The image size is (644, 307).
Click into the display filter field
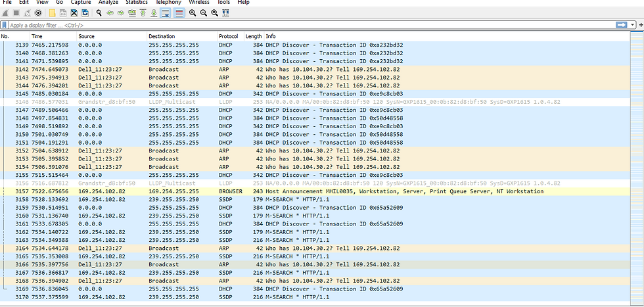point(311,25)
